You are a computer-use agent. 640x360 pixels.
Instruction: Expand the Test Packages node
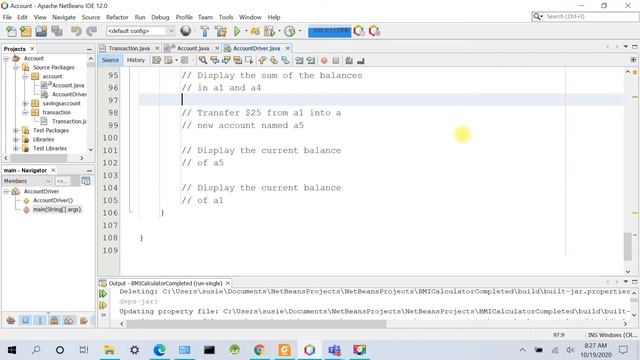(16, 130)
